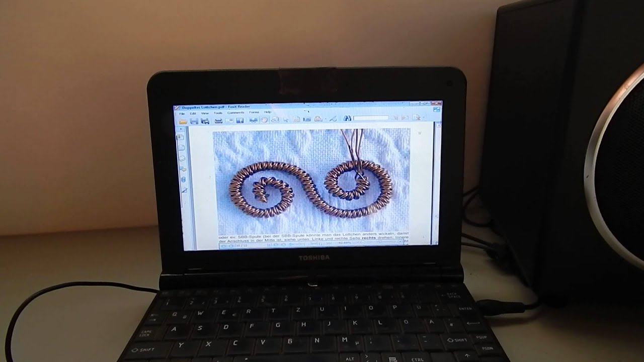This screenshot has height=362, width=644.
Task: Open the Bookmarks panel icon
Action: pos(180,138)
